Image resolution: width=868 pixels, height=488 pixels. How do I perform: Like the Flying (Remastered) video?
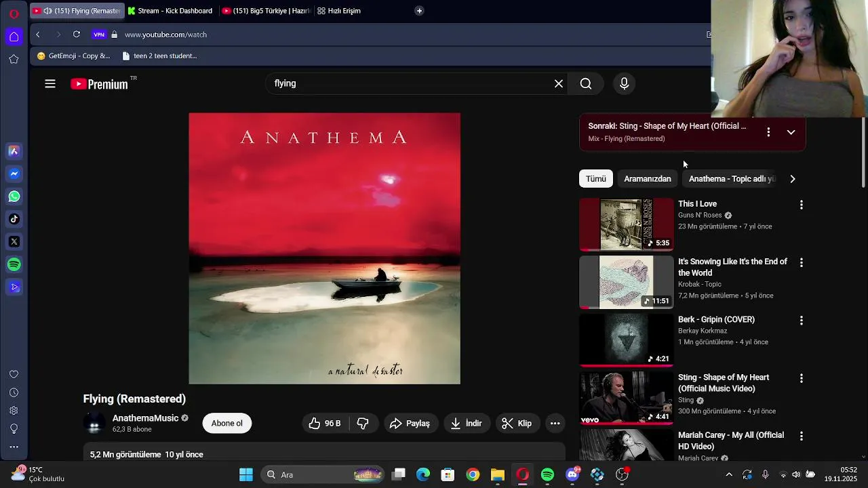pyautogui.click(x=325, y=423)
